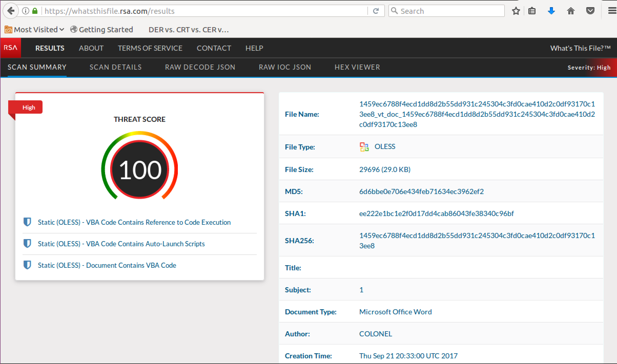Click the browser back arrow button
617x364 pixels.
(x=11, y=11)
